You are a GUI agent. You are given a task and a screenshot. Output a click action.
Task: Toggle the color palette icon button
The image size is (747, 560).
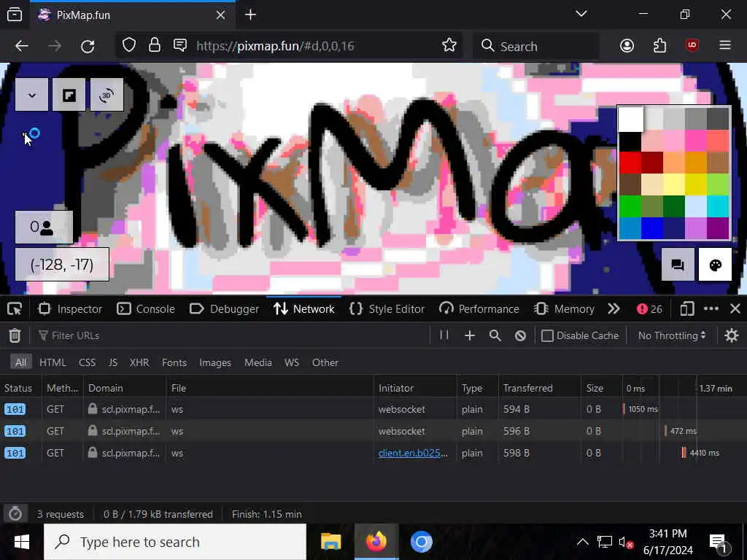click(715, 265)
